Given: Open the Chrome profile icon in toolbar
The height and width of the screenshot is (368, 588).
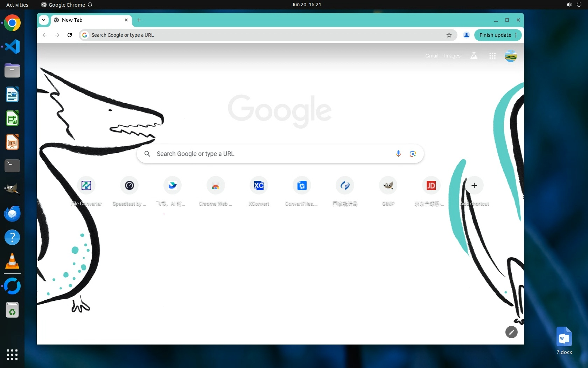Looking at the screenshot, I should 466,35.
